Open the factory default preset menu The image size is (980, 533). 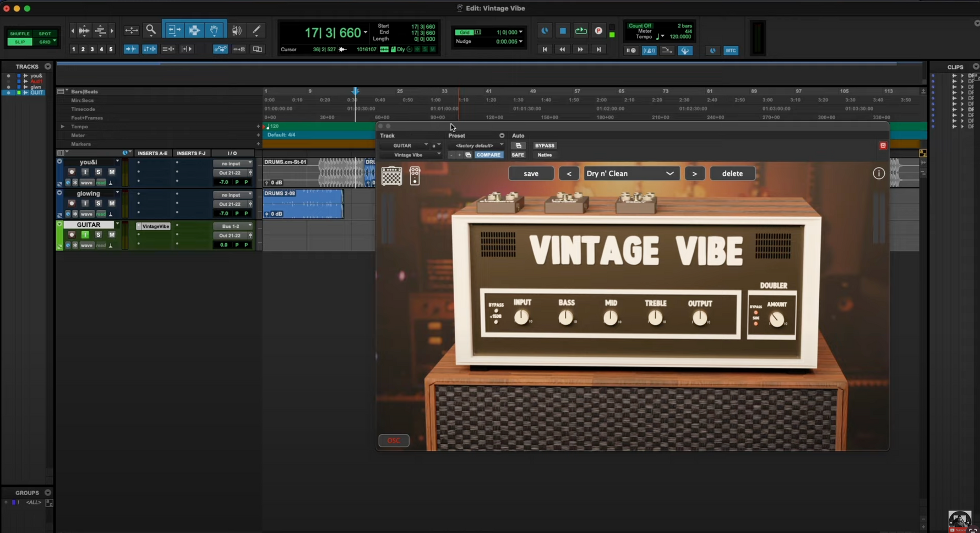pyautogui.click(x=477, y=145)
